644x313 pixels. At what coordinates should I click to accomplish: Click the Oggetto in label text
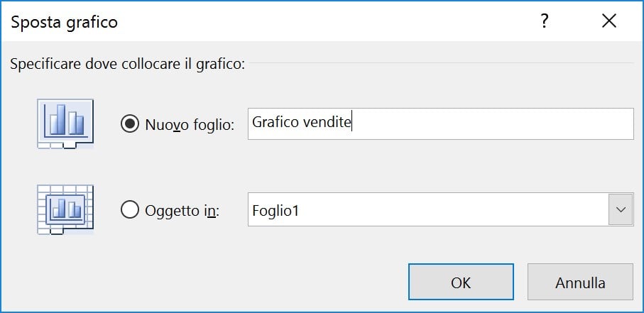coord(182,211)
